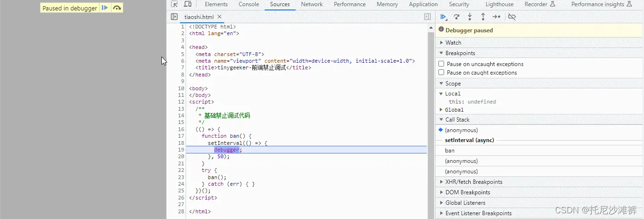Click line number 23 in gutter
The image size is (644, 219).
point(181,177)
